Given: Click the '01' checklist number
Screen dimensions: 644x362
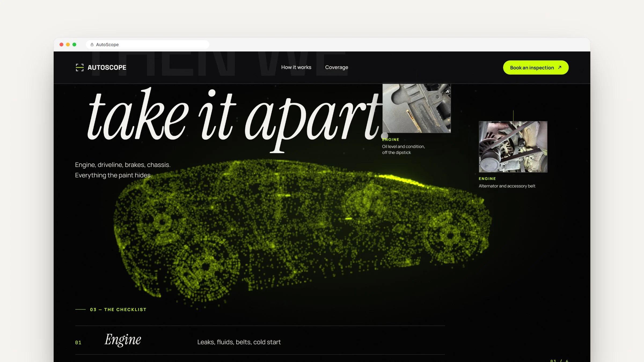Looking at the screenshot, I should [78, 342].
